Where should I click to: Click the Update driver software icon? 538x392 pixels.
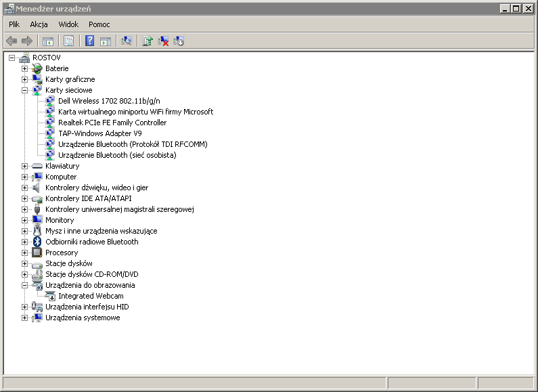[x=148, y=41]
